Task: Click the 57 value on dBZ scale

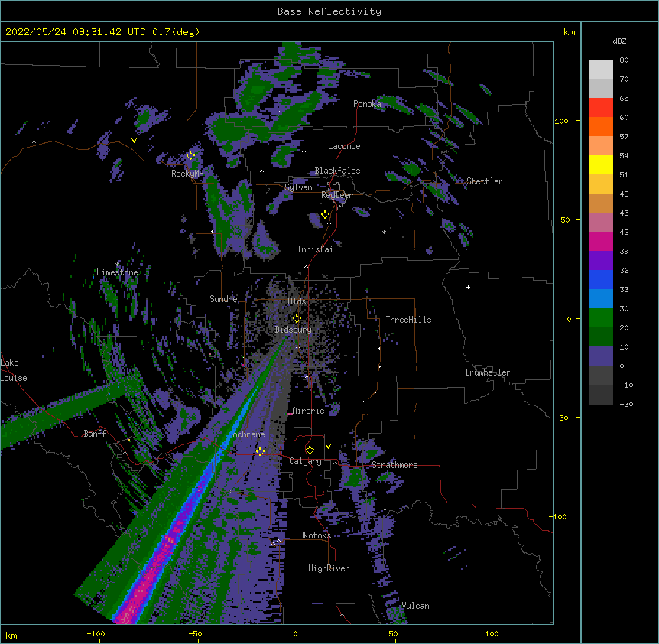Action: 624,137
